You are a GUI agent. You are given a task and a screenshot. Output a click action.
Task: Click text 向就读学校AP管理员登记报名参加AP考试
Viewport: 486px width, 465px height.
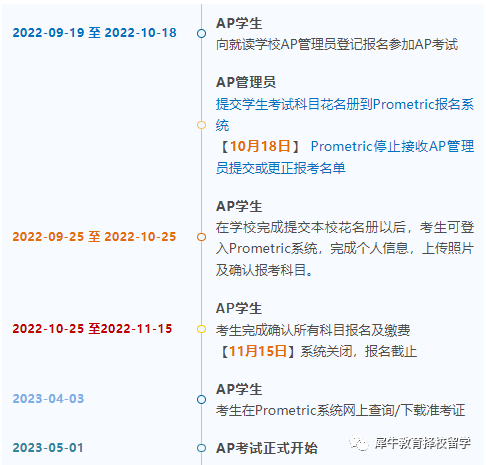337,44
